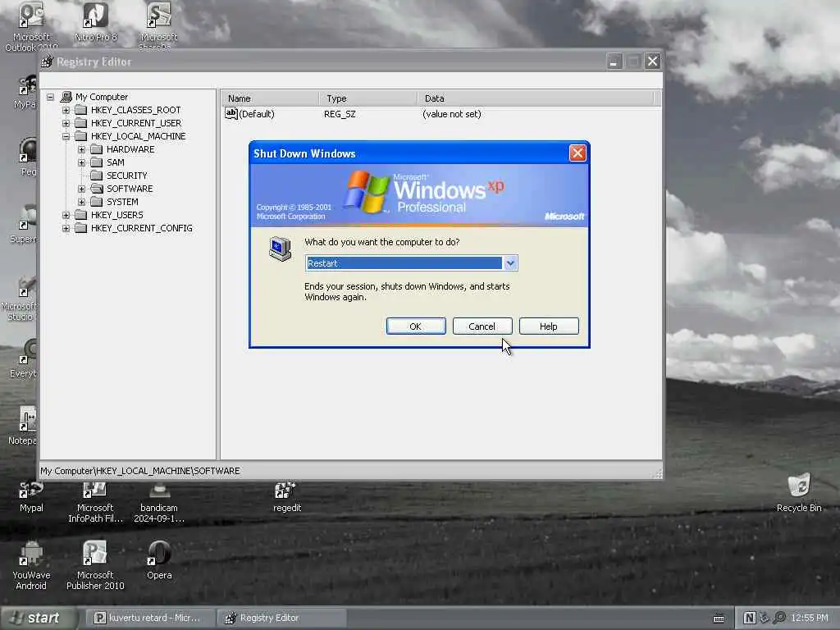Expand HKEY_CLASSES_ROOT key
Image resolution: width=840 pixels, height=630 pixels.
(x=66, y=111)
